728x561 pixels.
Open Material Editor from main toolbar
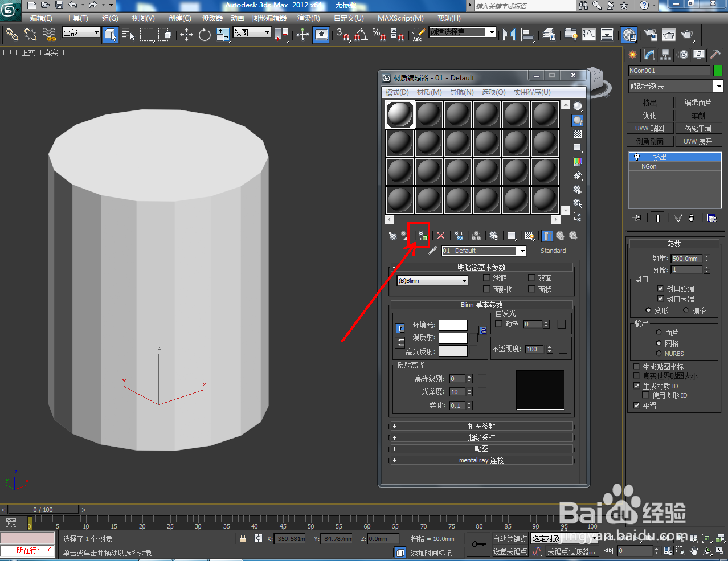629,35
